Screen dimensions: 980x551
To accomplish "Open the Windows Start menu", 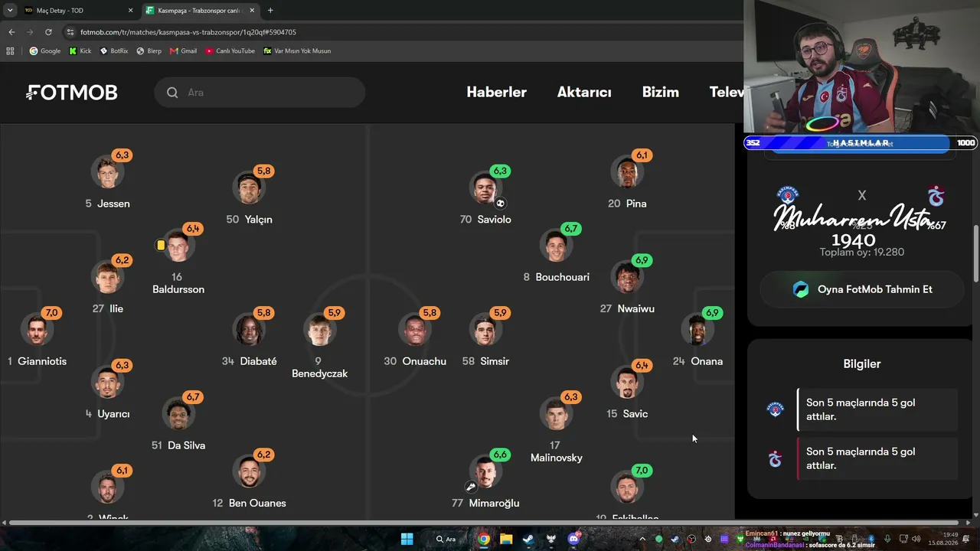I will pyautogui.click(x=407, y=539).
